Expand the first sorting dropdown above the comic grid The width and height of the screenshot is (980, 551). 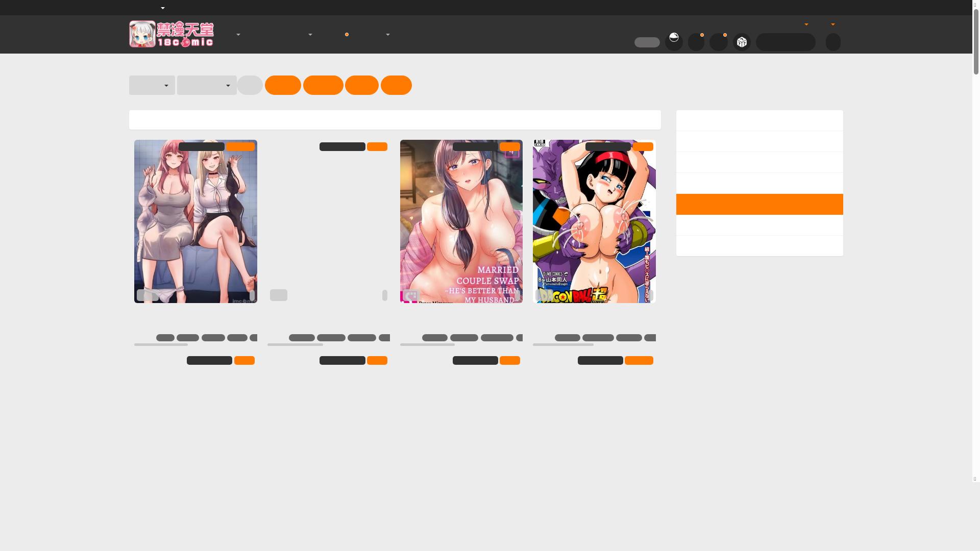point(152,85)
